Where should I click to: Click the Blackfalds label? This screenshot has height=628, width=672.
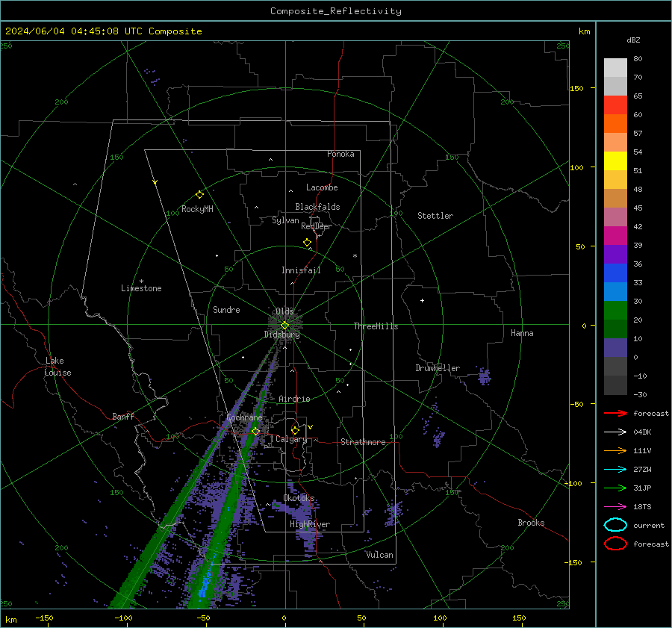(317, 207)
